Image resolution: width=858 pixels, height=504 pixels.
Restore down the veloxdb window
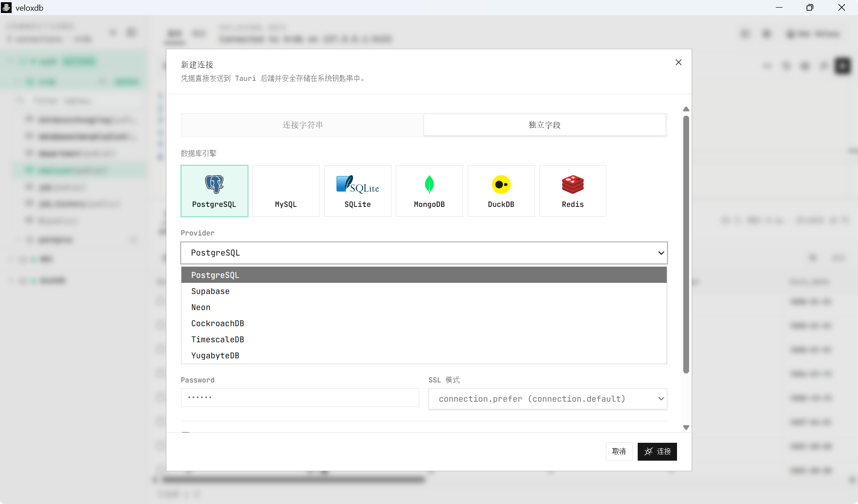click(810, 8)
